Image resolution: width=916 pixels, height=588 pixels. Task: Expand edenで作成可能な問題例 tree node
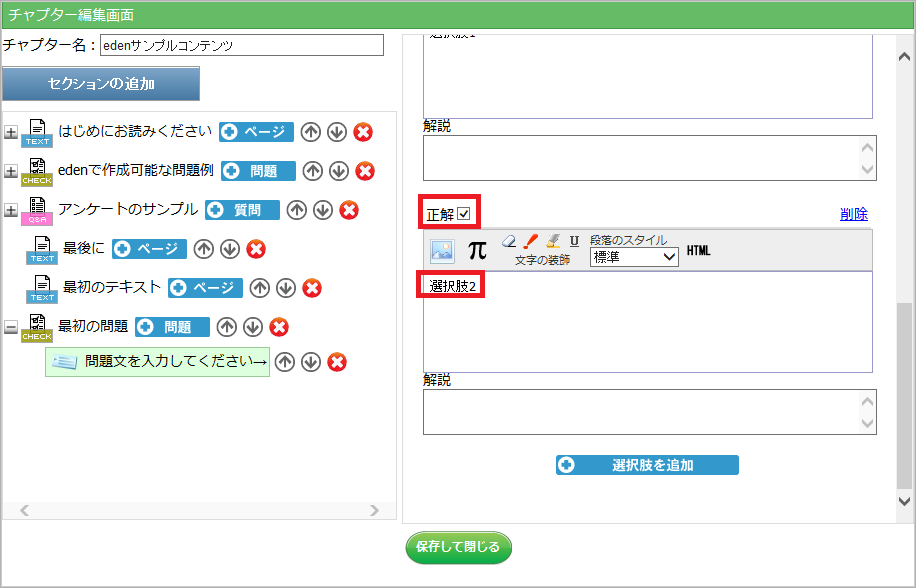click(11, 171)
